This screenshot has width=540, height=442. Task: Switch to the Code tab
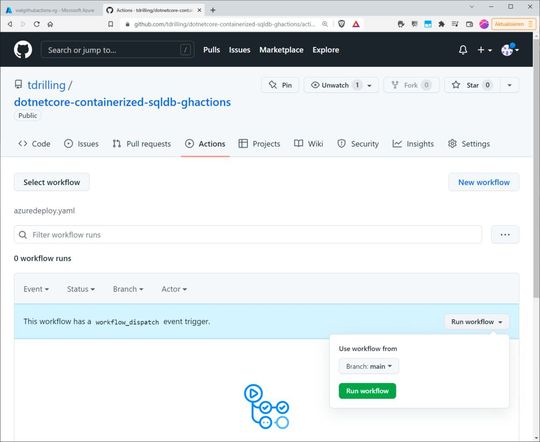[x=34, y=144]
